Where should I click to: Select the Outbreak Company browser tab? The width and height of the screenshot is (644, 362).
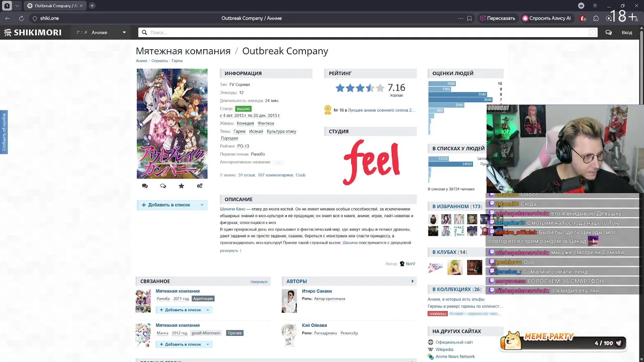point(54,6)
